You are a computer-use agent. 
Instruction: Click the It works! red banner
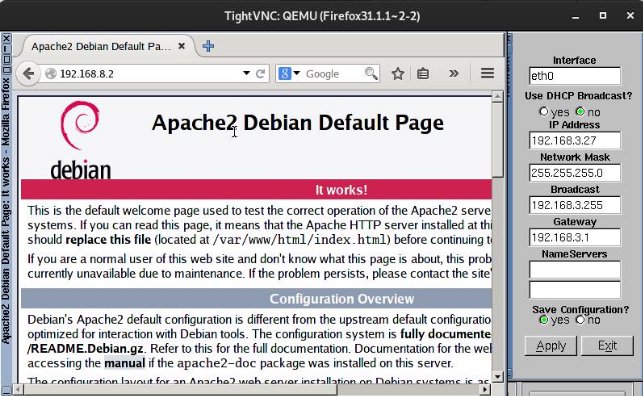tap(256, 189)
